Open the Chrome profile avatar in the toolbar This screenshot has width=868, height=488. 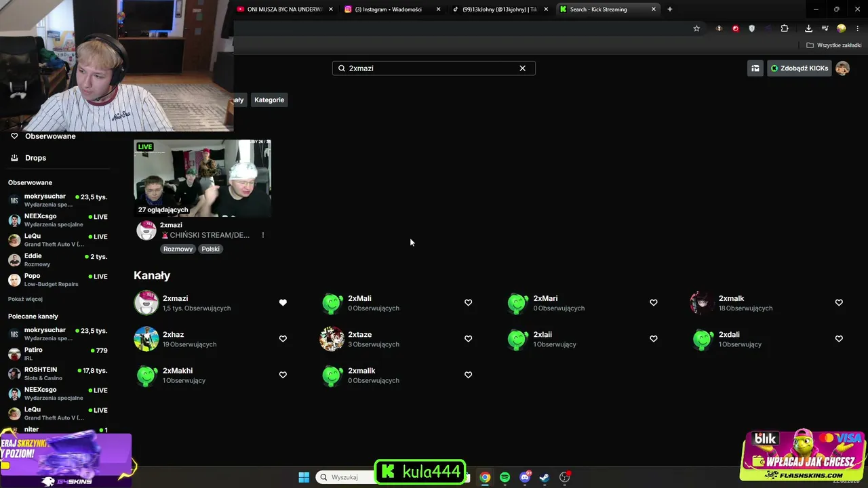842,28
